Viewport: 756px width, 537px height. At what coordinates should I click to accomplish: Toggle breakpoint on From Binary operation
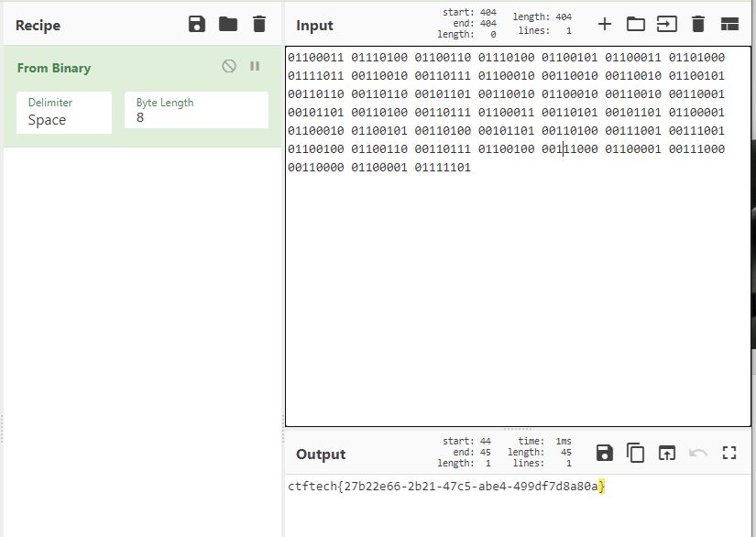pos(255,66)
